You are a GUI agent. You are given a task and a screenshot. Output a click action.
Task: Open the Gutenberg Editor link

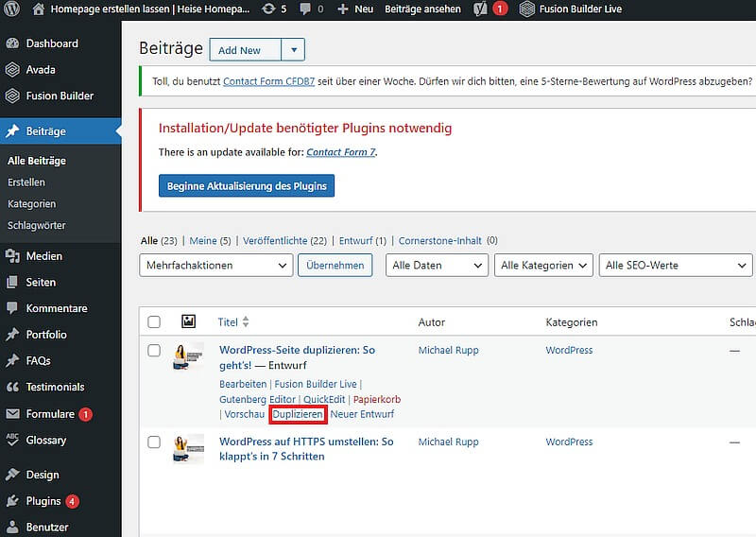257,400
